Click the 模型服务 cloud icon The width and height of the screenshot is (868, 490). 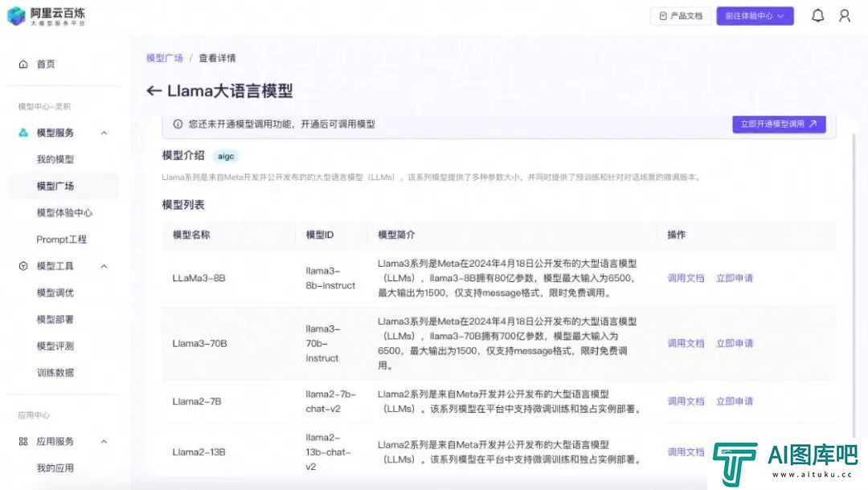[23, 133]
